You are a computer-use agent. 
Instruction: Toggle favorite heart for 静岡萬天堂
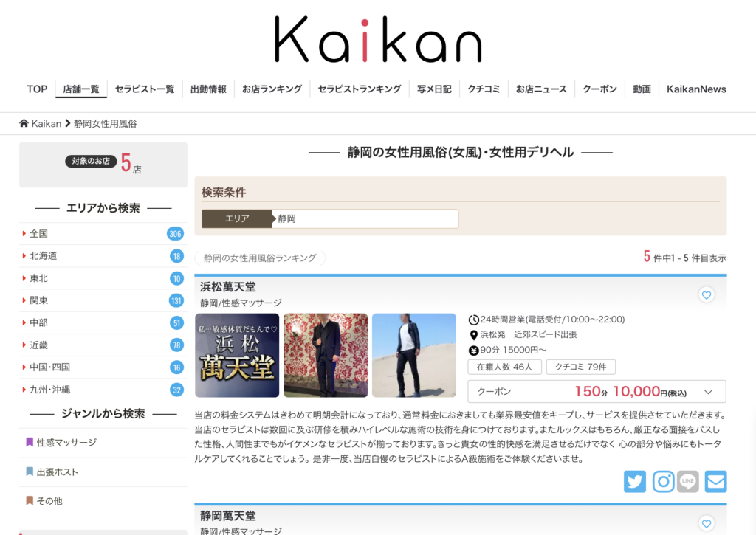click(707, 523)
